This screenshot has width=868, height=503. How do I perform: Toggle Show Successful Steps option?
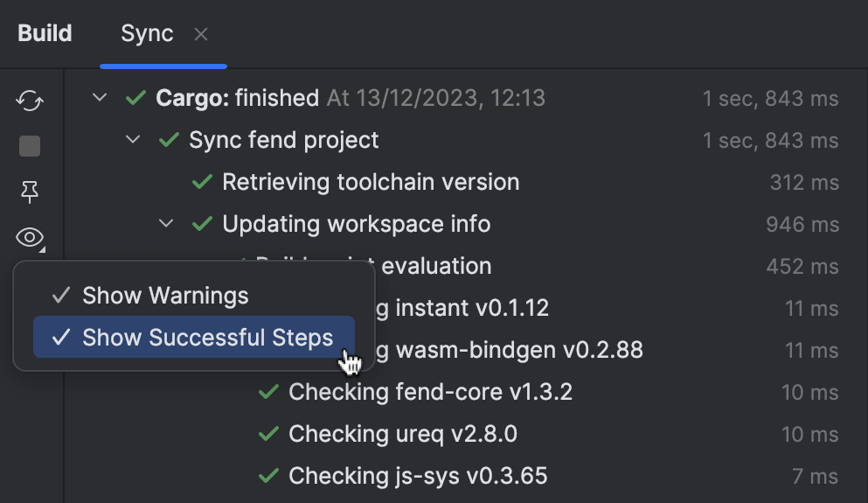[x=207, y=338]
